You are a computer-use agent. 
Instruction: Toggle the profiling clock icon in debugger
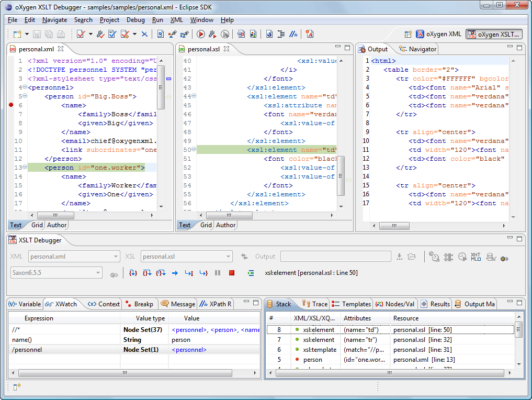pyautogui.click(x=462, y=257)
